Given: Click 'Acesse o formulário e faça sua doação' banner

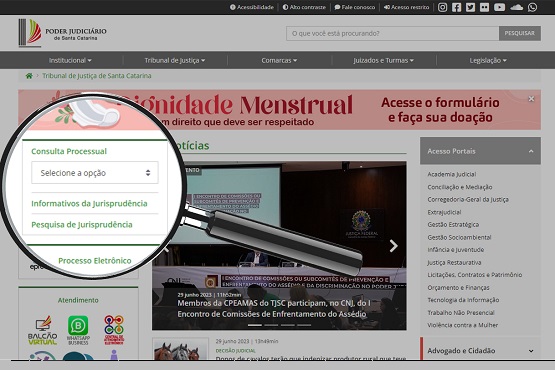Looking at the screenshot, I should [440, 110].
